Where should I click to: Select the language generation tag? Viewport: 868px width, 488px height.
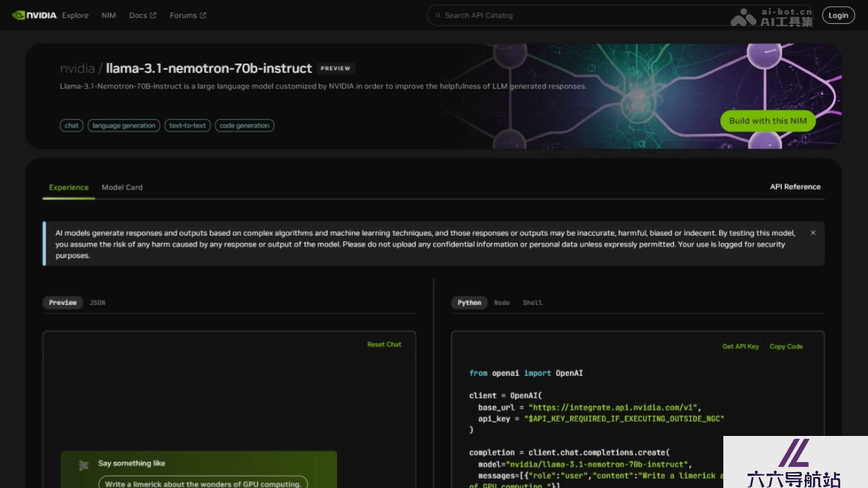[x=124, y=126]
